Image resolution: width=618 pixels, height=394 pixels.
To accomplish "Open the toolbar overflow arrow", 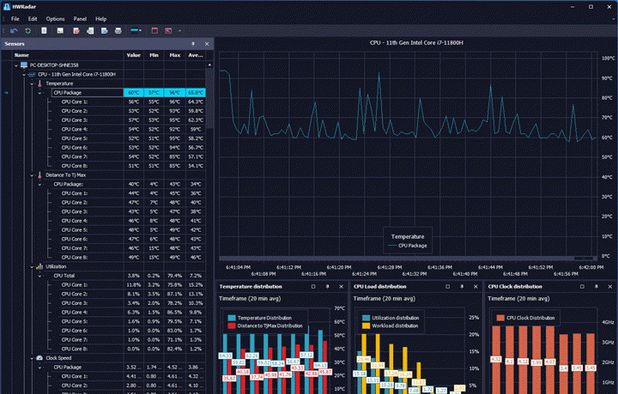I will tap(180, 30).
